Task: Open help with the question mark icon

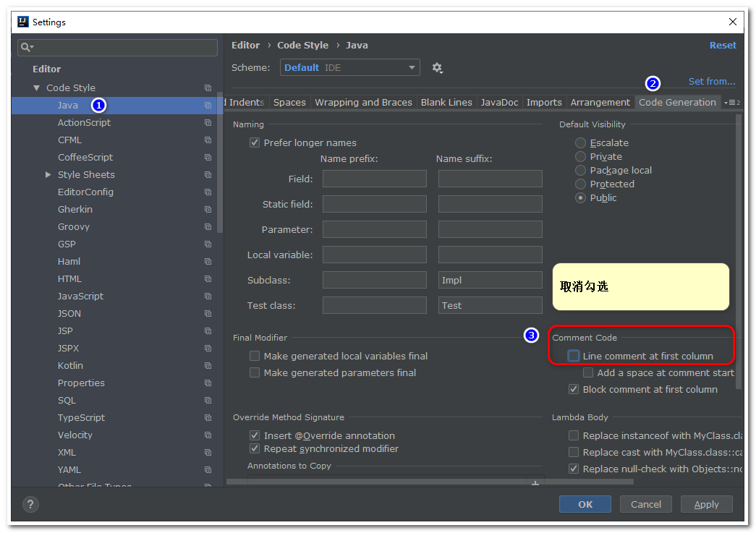Action: [x=30, y=504]
